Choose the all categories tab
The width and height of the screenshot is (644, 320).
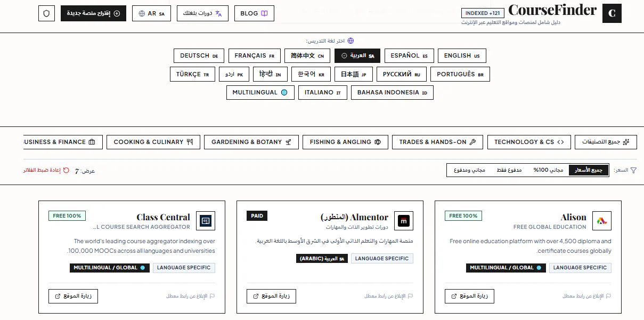pos(606,142)
